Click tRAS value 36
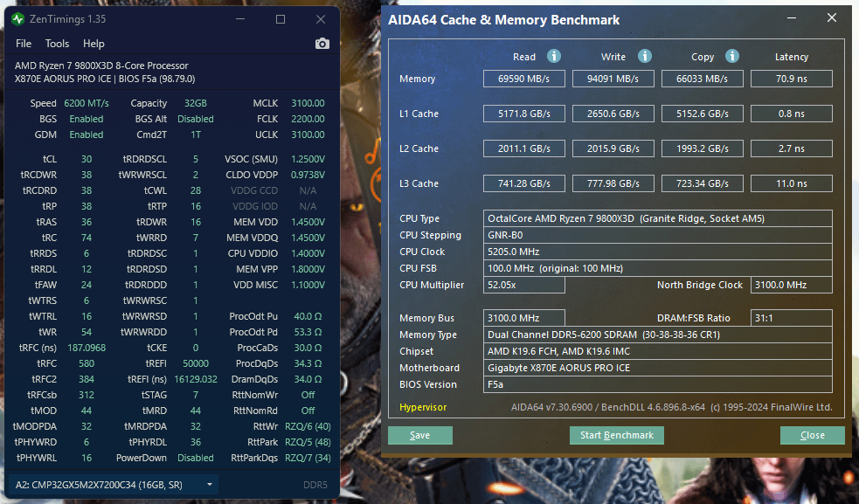Viewport: 859px width, 504px height. tap(87, 223)
